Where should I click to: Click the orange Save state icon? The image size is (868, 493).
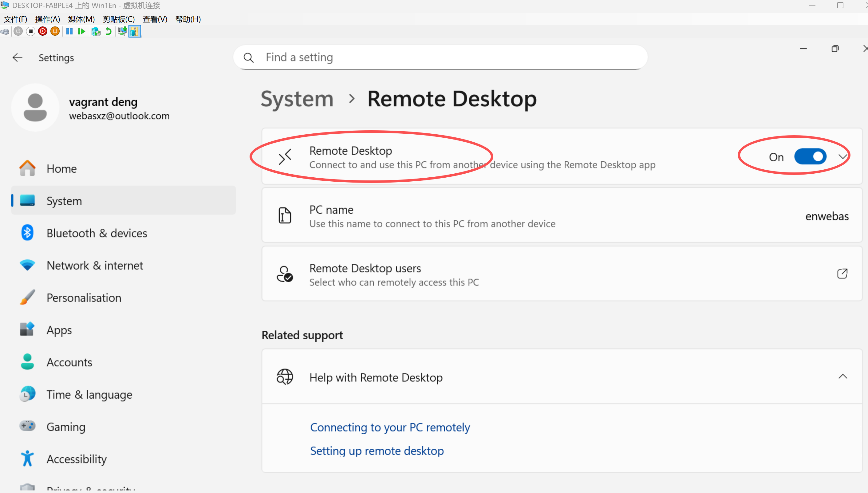[55, 31]
